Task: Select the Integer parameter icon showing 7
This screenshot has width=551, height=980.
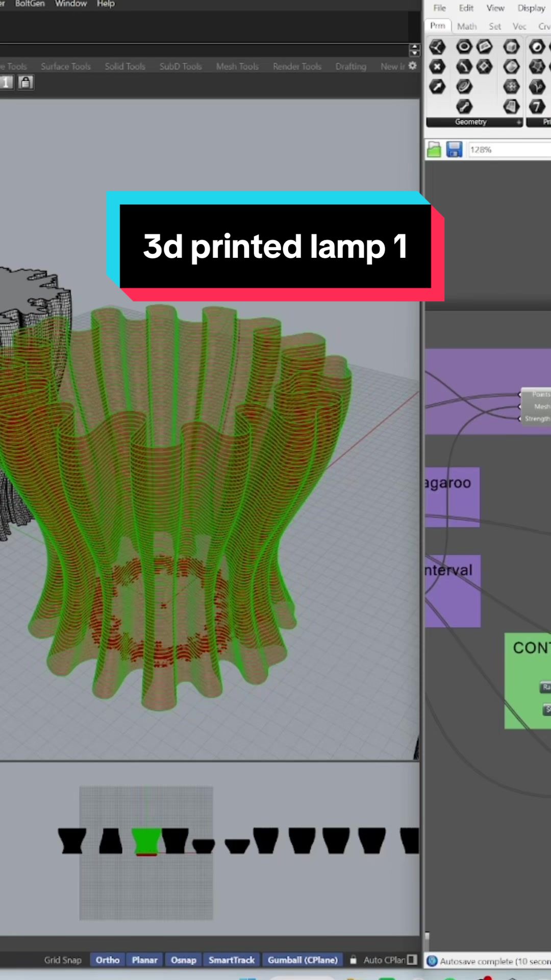Action: tap(537, 106)
